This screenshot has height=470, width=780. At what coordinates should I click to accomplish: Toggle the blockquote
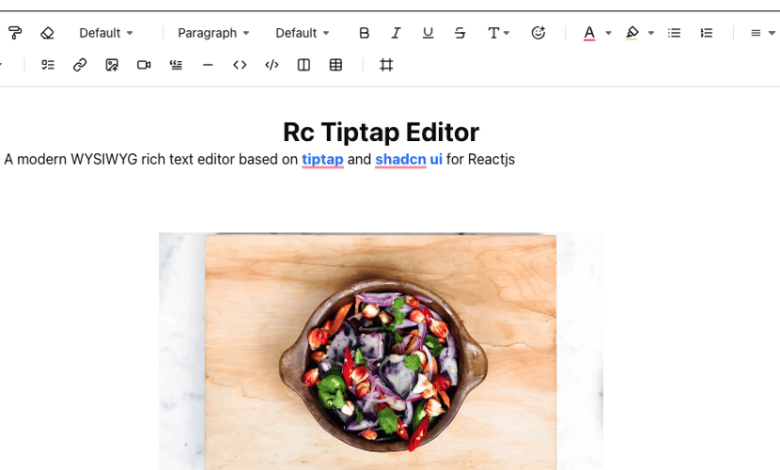click(x=176, y=65)
